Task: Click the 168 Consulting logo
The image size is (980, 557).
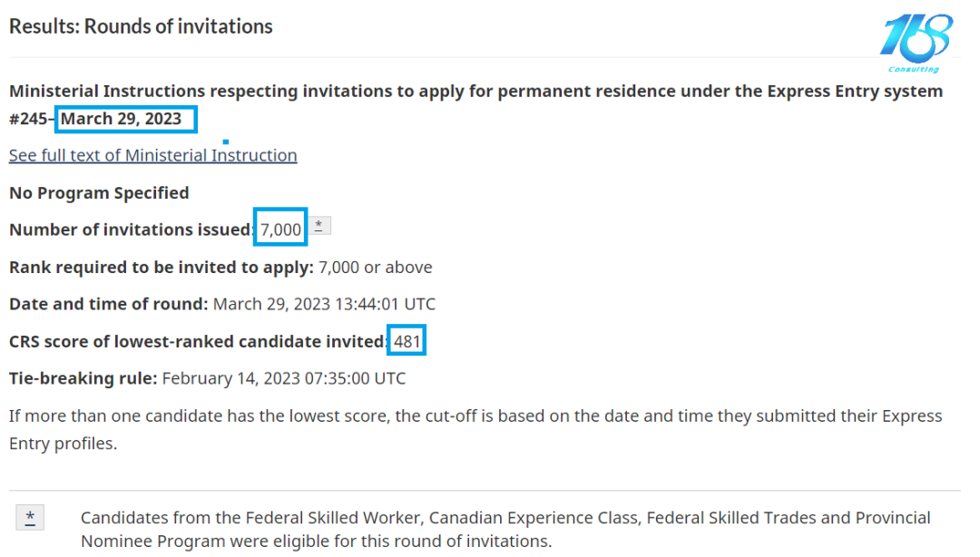Action: click(916, 42)
